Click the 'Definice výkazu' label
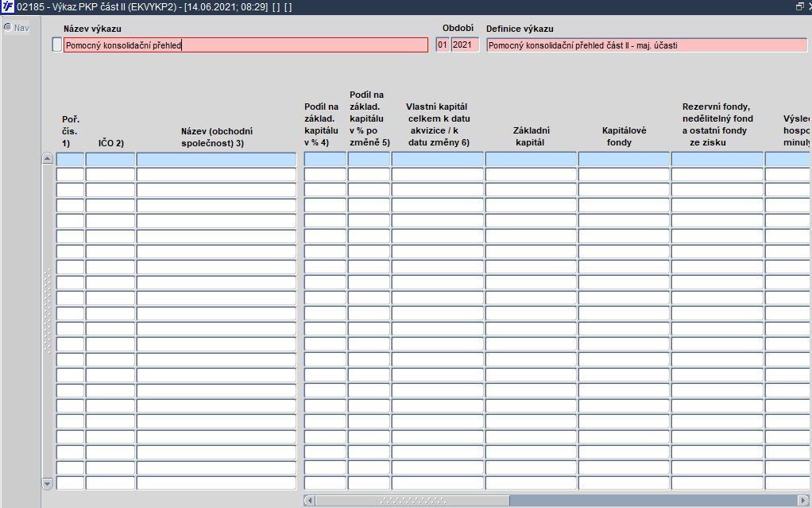Viewport: 812px width, 508px height. point(520,29)
